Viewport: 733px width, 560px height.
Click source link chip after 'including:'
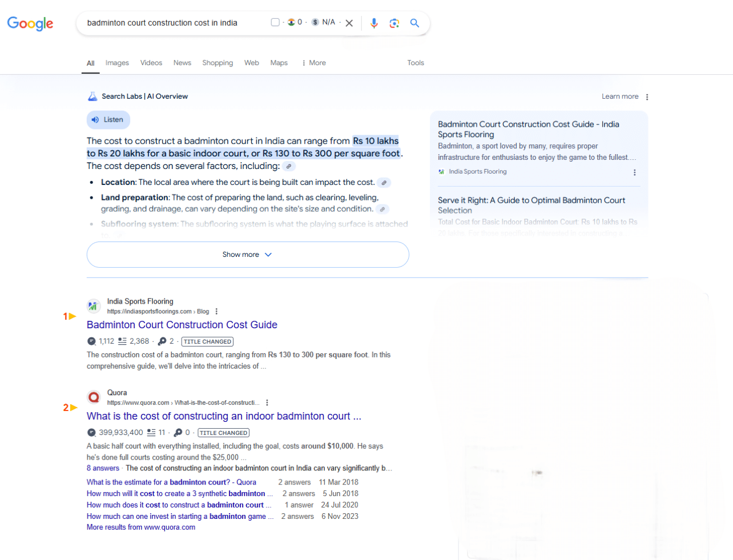click(289, 166)
